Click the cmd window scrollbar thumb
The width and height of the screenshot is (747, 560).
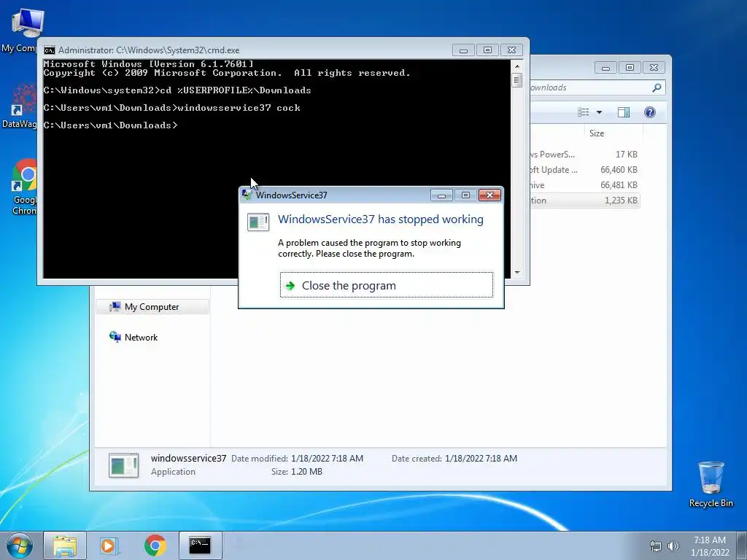coord(517,80)
